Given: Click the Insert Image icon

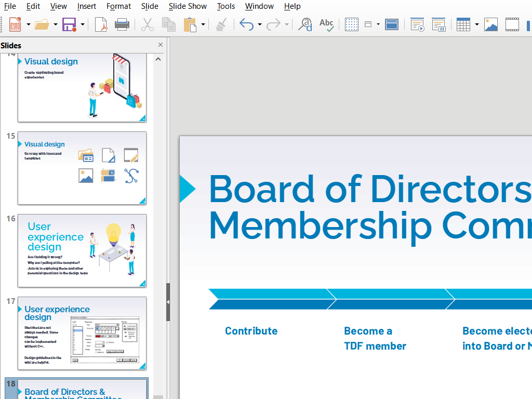Looking at the screenshot, I should [x=491, y=24].
